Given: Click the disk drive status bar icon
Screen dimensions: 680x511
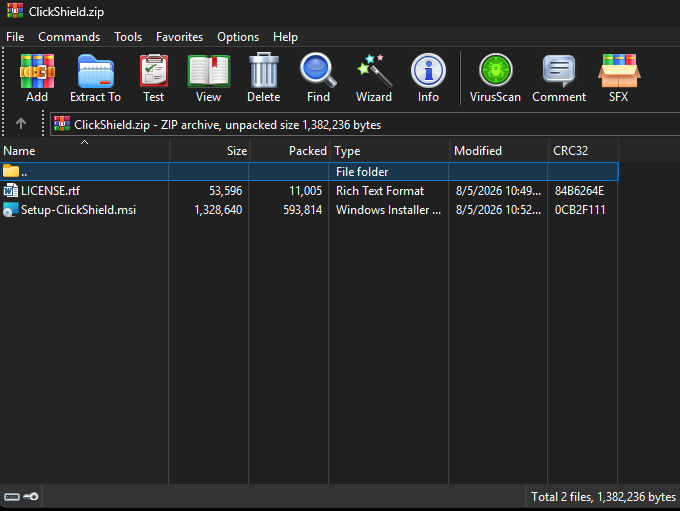Looking at the screenshot, I should click(x=12, y=497).
